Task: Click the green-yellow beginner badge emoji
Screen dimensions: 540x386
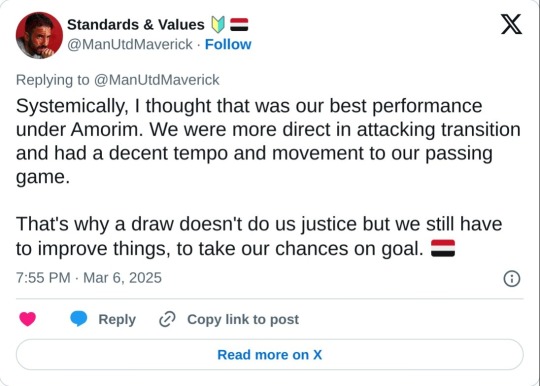Action: (x=218, y=25)
